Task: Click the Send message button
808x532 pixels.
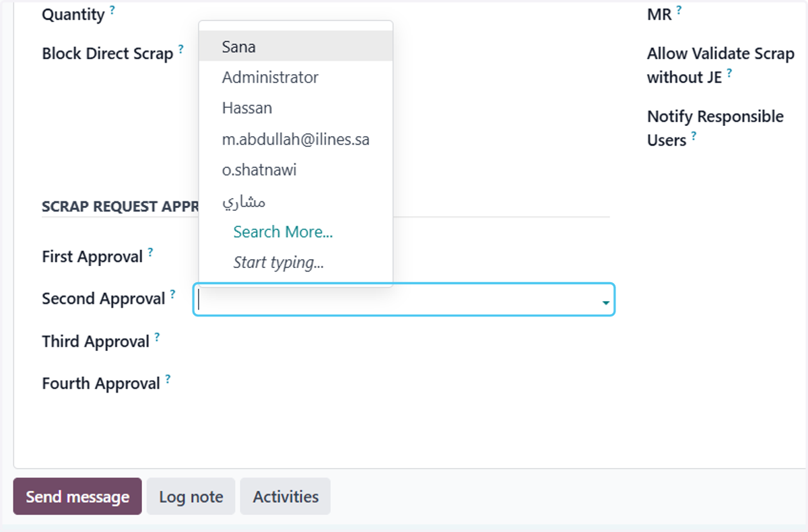Action: coord(77,496)
